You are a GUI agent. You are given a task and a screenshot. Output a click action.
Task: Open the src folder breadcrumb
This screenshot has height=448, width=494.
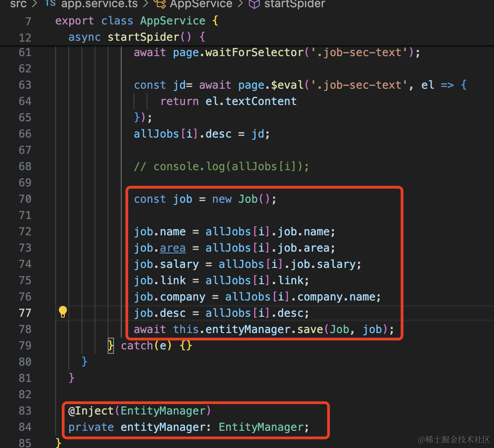click(18, 4)
